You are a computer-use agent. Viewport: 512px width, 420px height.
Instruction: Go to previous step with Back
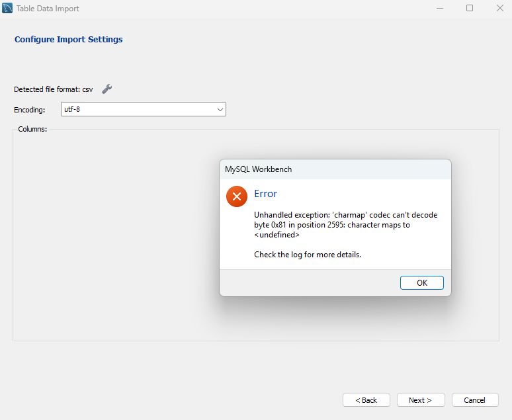pos(366,400)
